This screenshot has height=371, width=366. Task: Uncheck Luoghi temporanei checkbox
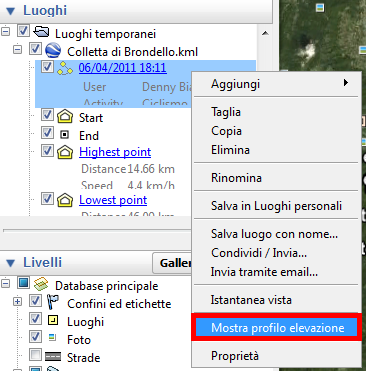pyautogui.click(x=23, y=31)
